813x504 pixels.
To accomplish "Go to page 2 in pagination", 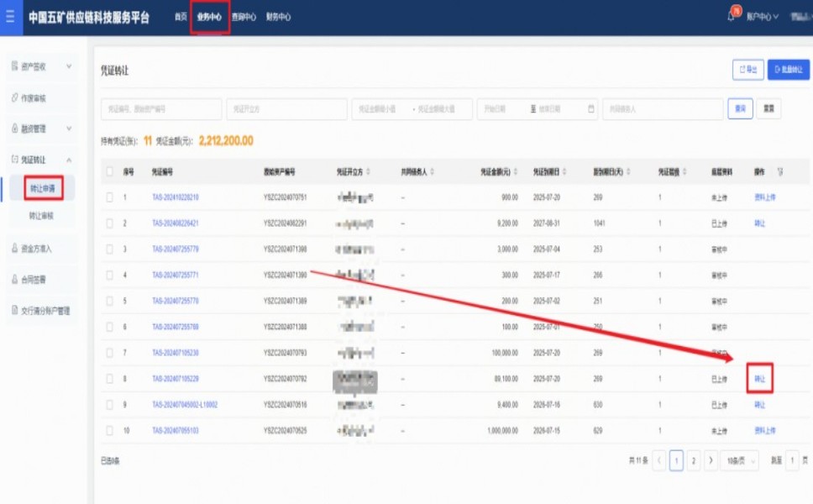I will coord(694,460).
